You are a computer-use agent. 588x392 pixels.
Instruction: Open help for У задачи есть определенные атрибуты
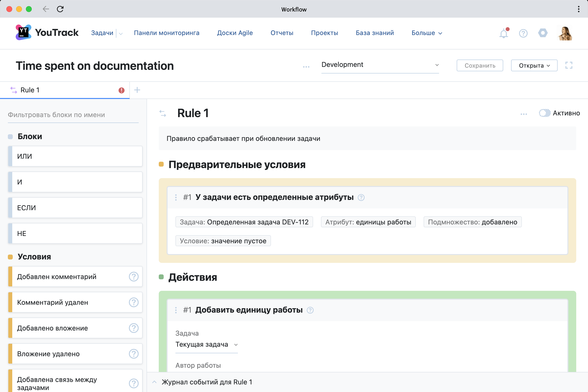point(361,197)
